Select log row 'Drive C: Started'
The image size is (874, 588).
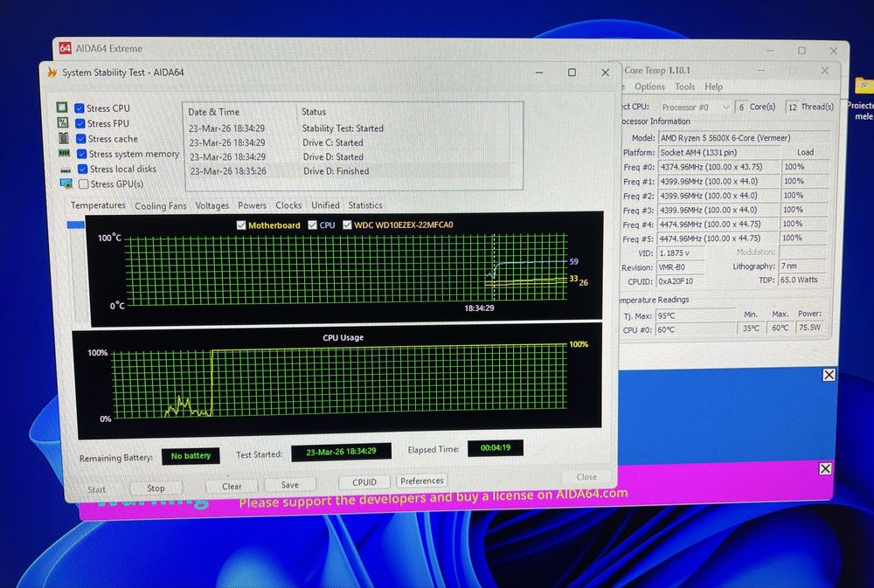coord(349,142)
